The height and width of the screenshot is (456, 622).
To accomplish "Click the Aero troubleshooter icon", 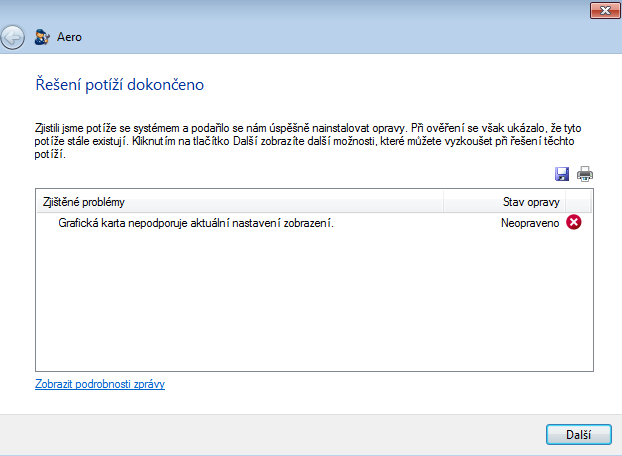I will (42, 37).
